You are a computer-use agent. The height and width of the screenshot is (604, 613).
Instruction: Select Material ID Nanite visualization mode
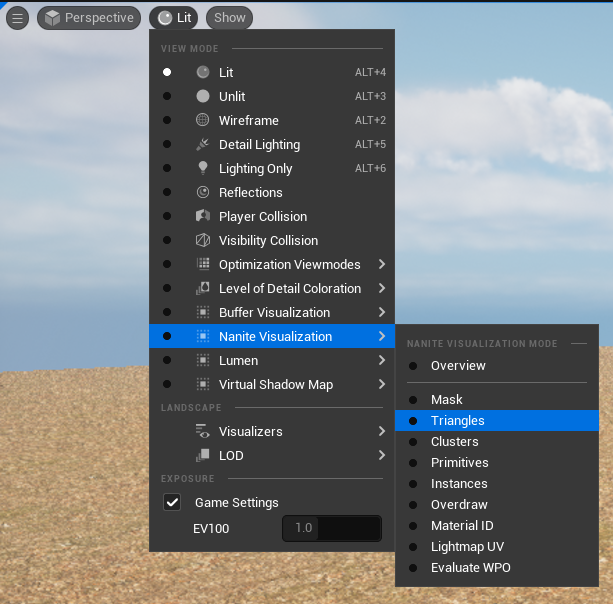(x=497, y=526)
